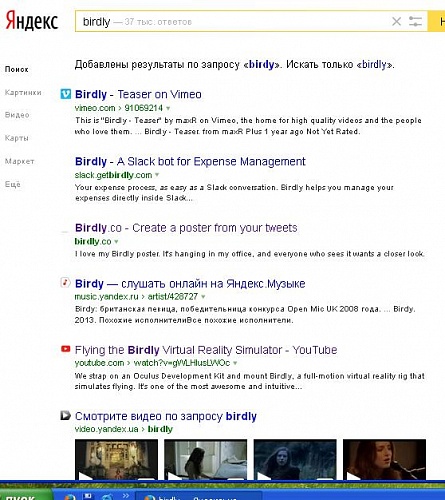The width and height of the screenshot is (445, 500).
Task: Click the Vimeo favicon beside Birdly Teaser
Action: [x=66, y=94]
